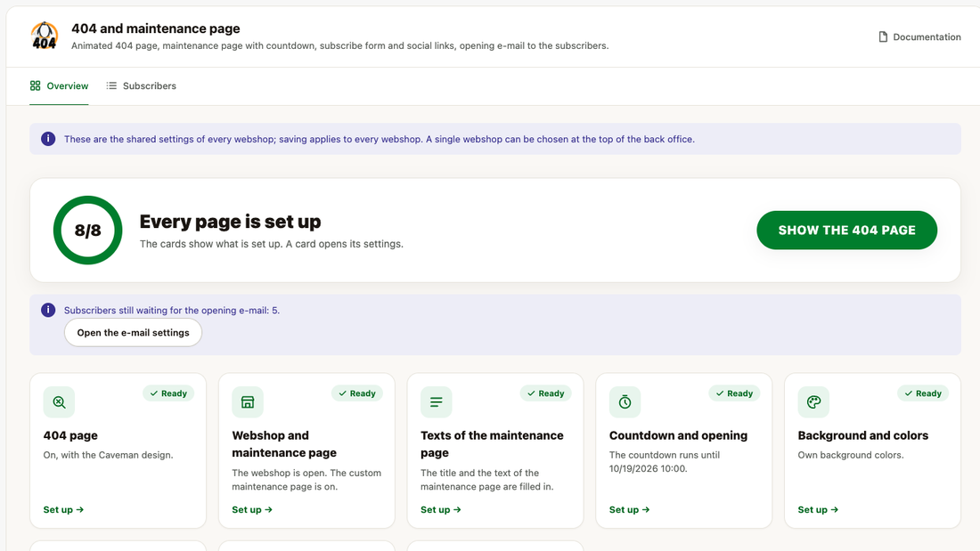Open the e-mail settings
The image size is (980, 551).
pyautogui.click(x=133, y=332)
